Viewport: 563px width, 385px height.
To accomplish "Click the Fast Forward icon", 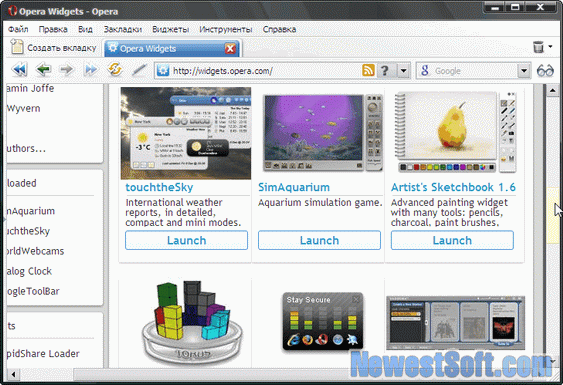I will 91,69.
